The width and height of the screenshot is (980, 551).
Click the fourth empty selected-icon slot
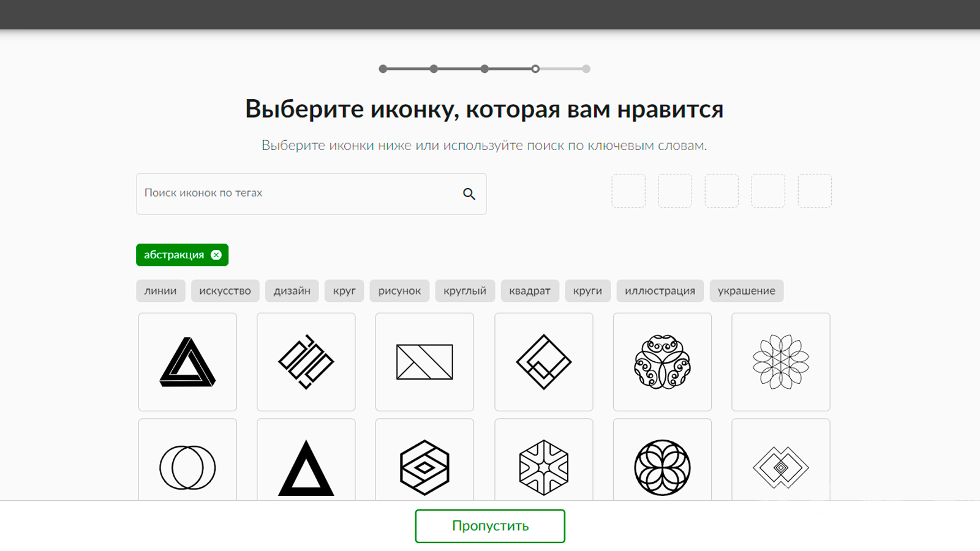pos(768,190)
